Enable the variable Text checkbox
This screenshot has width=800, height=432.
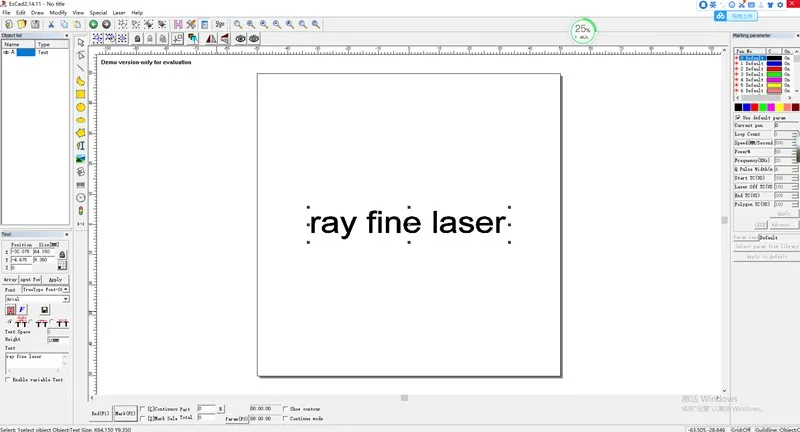8,380
